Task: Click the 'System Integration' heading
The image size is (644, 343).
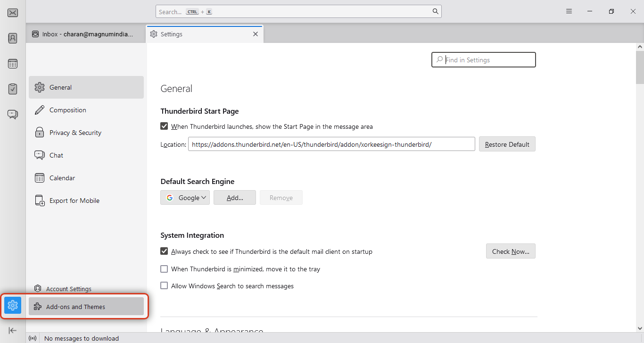Action: click(192, 235)
